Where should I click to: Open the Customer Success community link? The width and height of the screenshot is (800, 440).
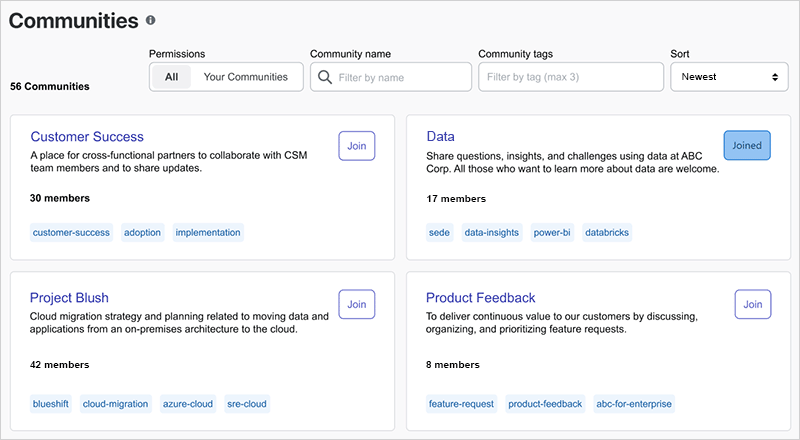[x=87, y=137]
